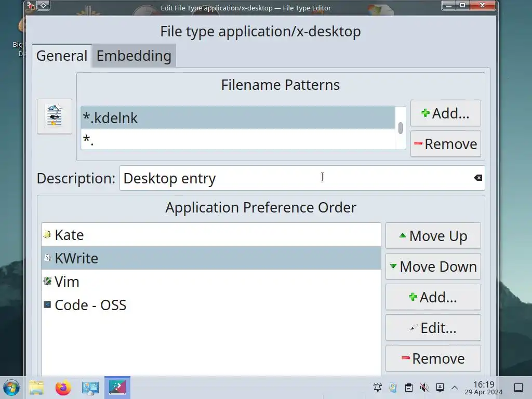Move selected application down
This screenshot has width=532, height=399.
coord(433,267)
